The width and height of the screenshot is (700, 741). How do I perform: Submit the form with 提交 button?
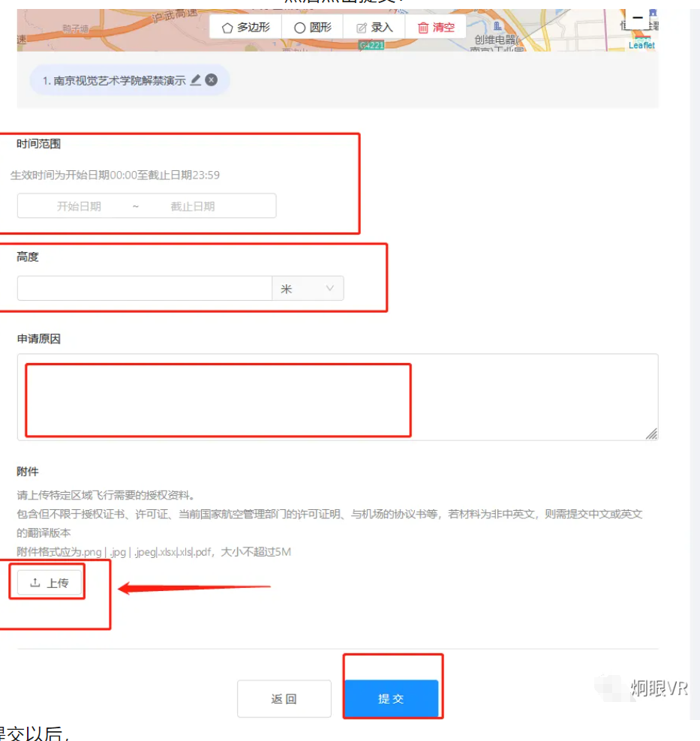tap(391, 699)
